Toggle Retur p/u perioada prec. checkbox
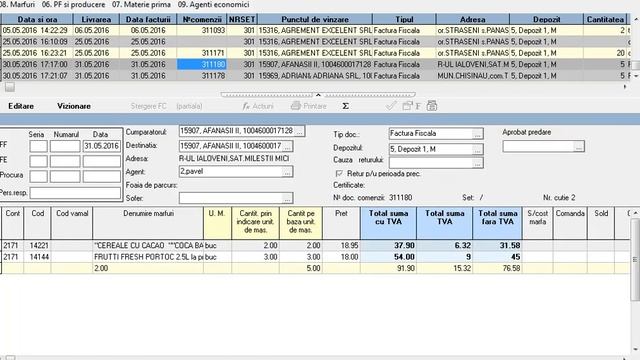Viewport: 640px width, 360px height. coord(339,174)
